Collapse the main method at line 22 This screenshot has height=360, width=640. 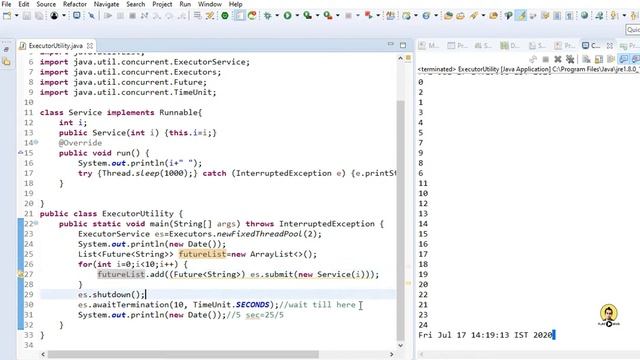click(36, 223)
